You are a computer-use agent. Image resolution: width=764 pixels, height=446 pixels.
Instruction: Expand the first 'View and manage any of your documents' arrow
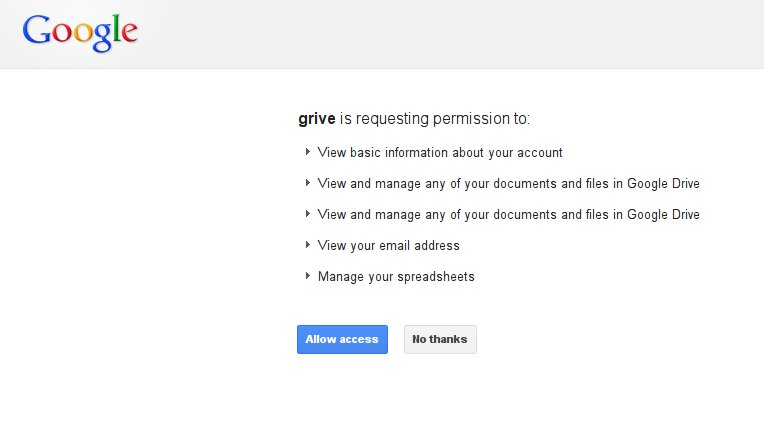coord(307,183)
